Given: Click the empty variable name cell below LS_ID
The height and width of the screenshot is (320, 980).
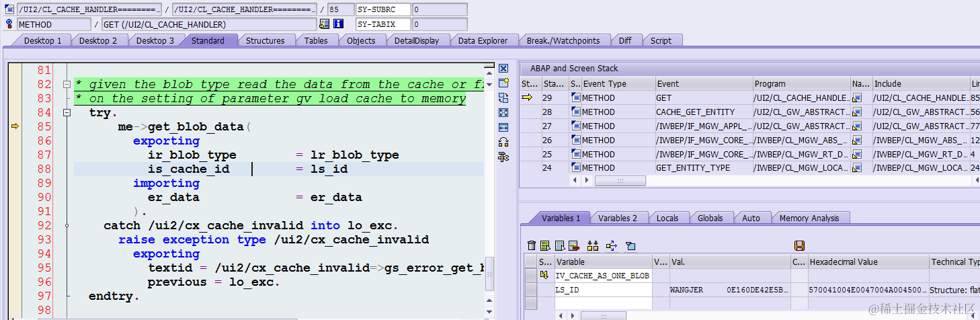Looking at the screenshot, I should pyautogui.click(x=603, y=303).
